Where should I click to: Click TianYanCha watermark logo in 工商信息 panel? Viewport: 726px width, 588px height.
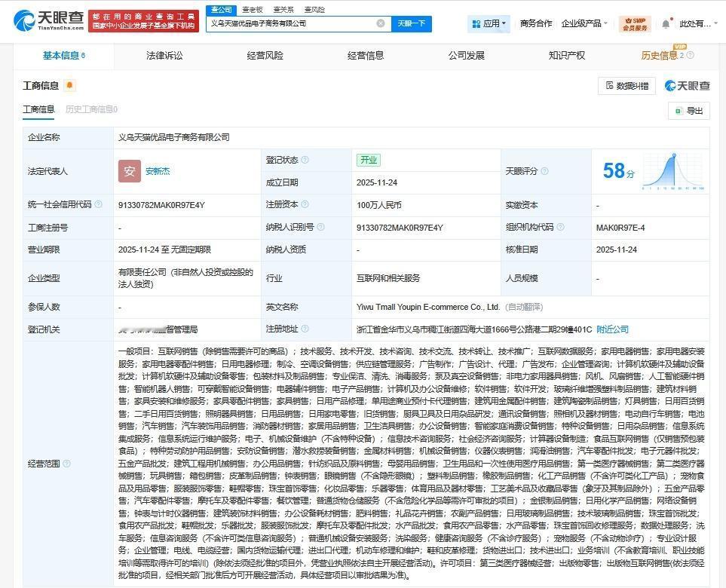[x=669, y=86]
